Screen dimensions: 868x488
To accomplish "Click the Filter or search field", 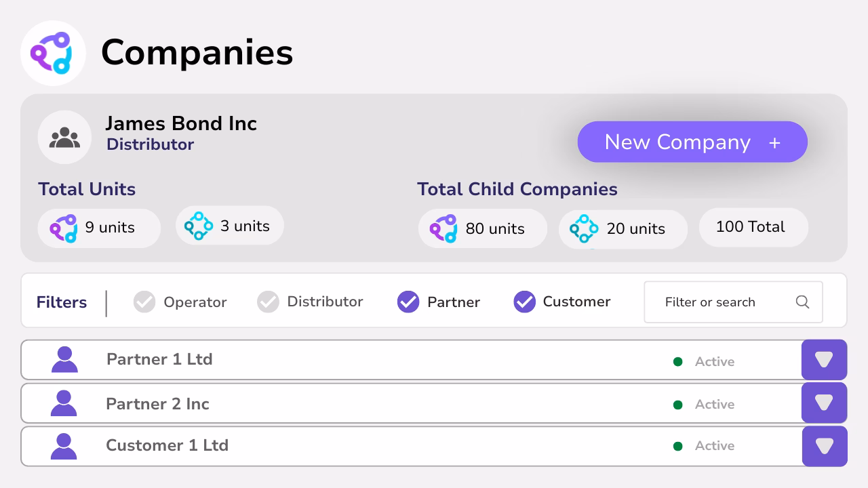I will coord(733,302).
